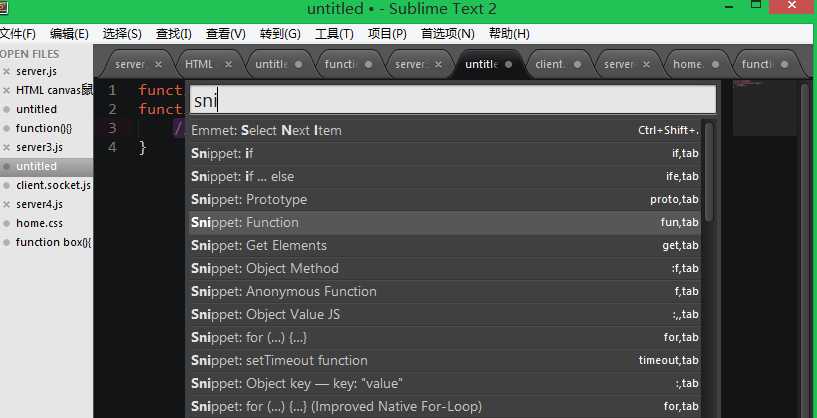Open the 项目(P) menu
Viewport: 817px width, 418px height.
[x=387, y=34]
